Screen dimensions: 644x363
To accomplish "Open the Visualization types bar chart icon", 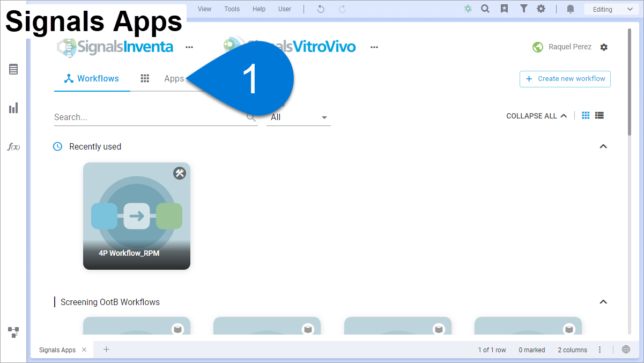I will pyautogui.click(x=13, y=108).
